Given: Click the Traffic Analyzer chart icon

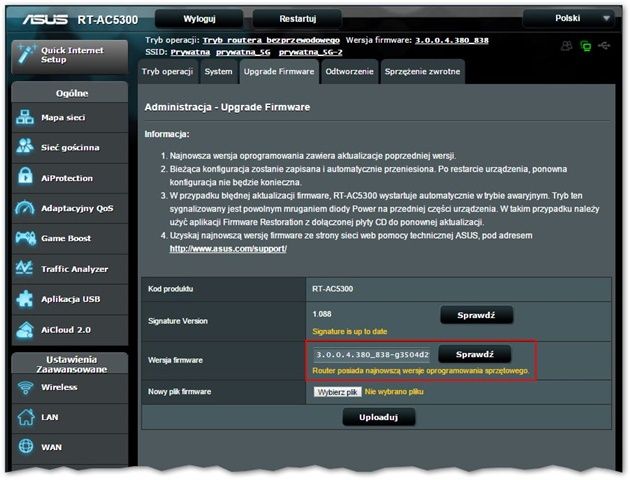Looking at the screenshot, I should click(x=25, y=268).
